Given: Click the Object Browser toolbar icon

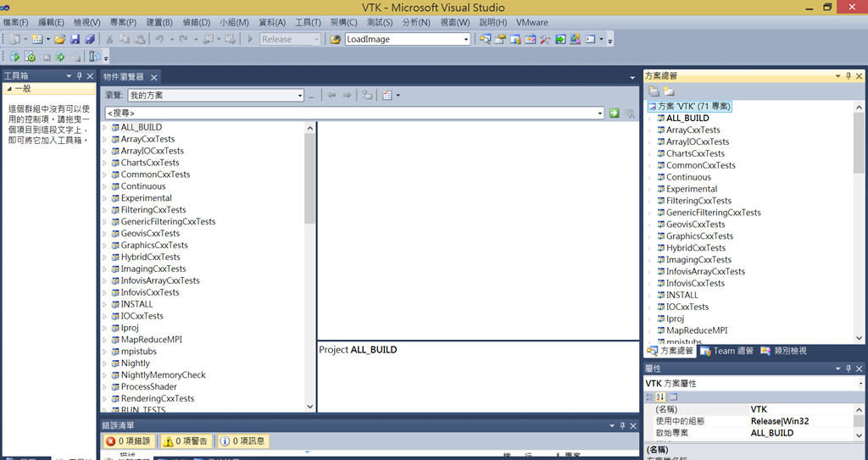Looking at the screenshot, I should (x=531, y=39).
